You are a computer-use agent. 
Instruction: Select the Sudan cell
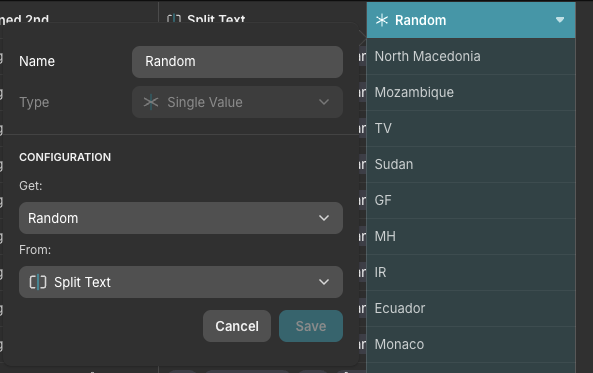[471, 164]
